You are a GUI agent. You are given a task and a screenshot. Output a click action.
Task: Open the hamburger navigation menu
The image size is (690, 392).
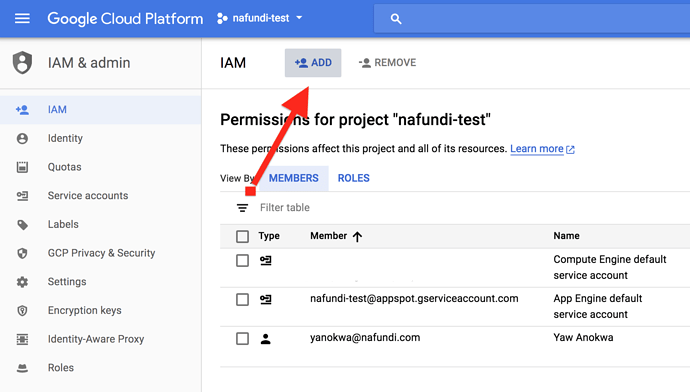22,18
